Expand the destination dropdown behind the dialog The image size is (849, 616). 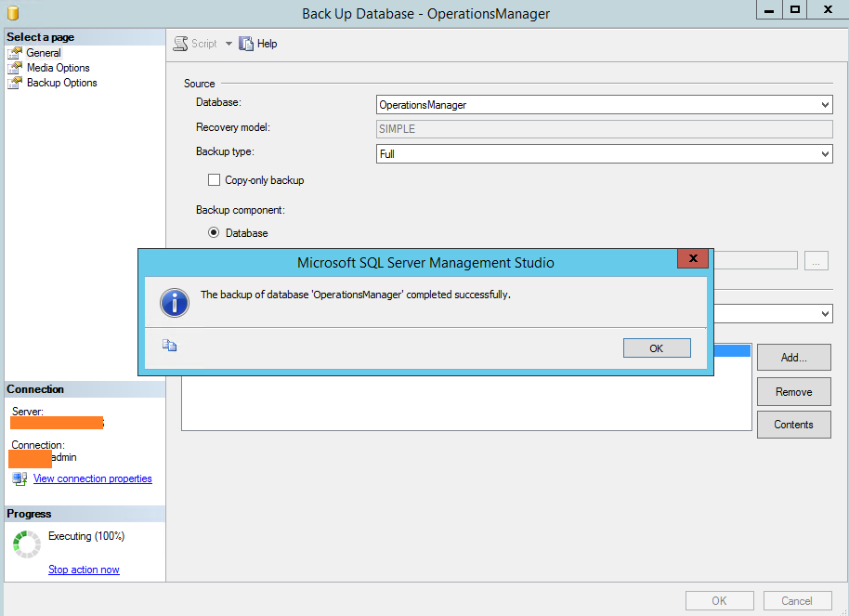click(825, 314)
